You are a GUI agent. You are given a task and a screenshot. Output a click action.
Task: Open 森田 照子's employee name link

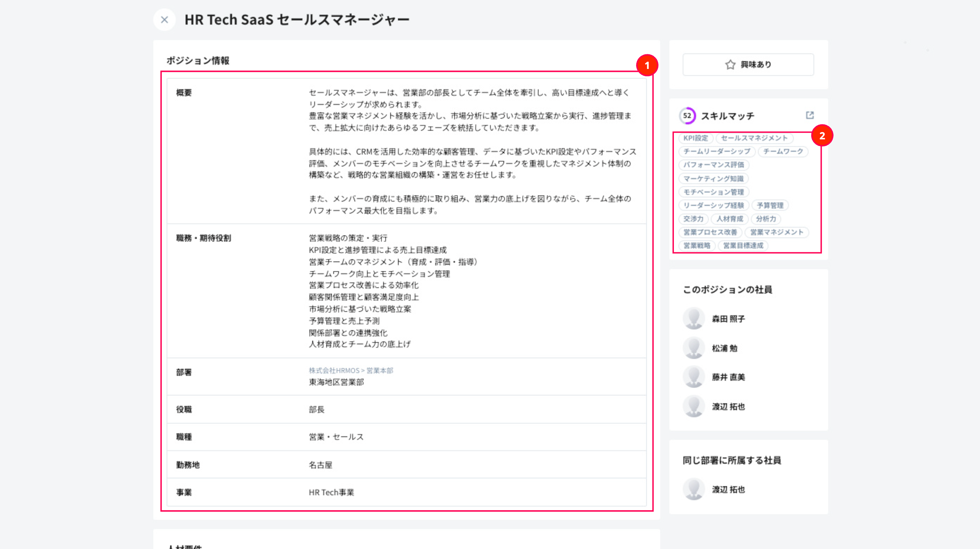tap(728, 319)
